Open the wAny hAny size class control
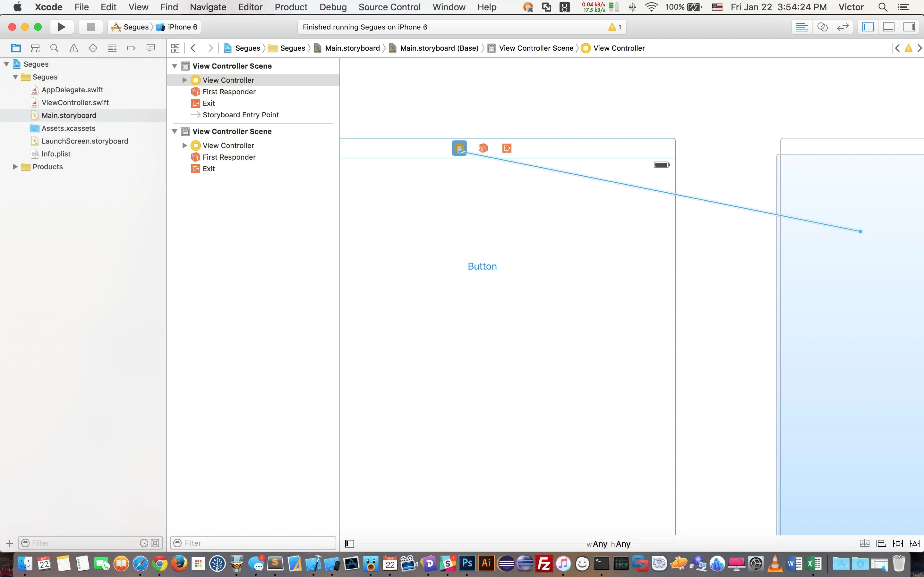 [608, 544]
